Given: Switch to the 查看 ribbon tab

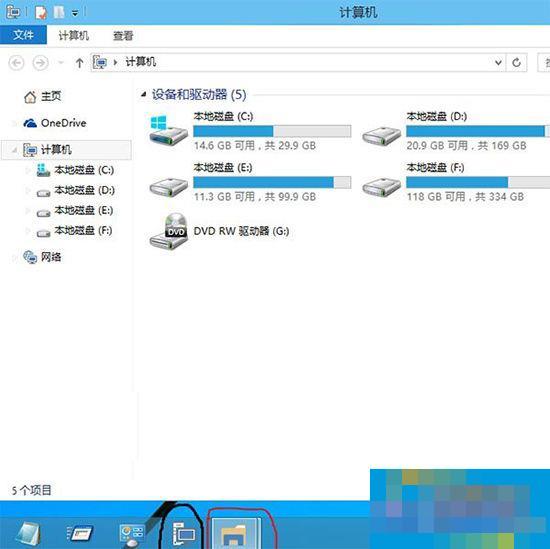Looking at the screenshot, I should click(123, 35).
